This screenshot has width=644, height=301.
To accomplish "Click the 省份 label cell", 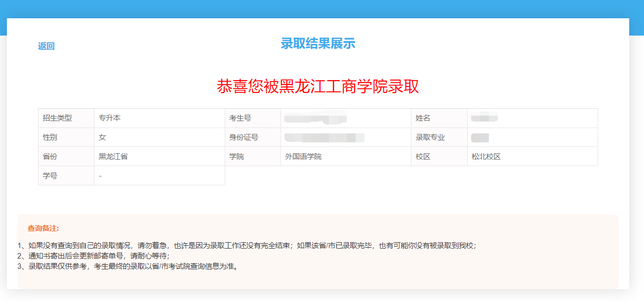I will pyautogui.click(x=66, y=157).
